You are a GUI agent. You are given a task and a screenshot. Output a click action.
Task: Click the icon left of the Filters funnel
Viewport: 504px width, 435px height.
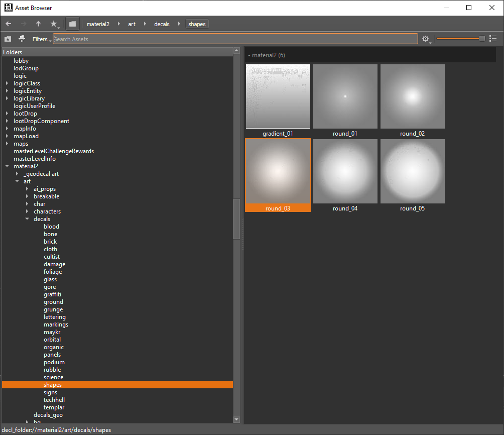8,39
